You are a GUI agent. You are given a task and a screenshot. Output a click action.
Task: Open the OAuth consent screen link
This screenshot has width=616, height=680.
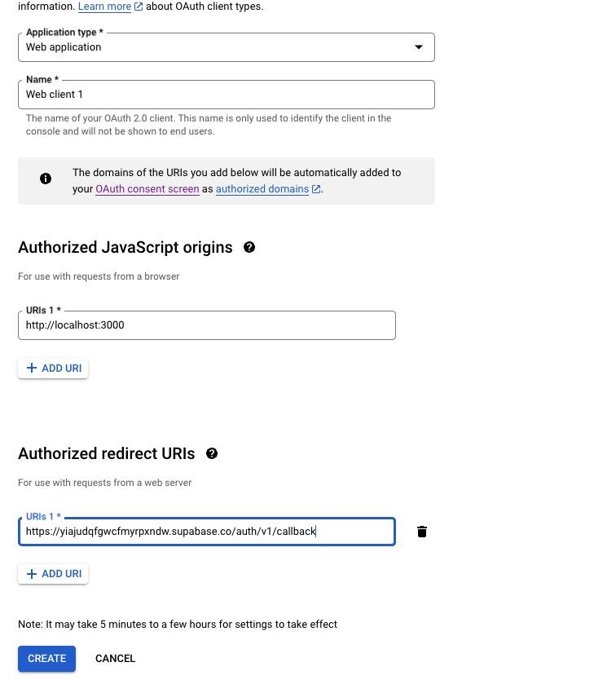147,188
